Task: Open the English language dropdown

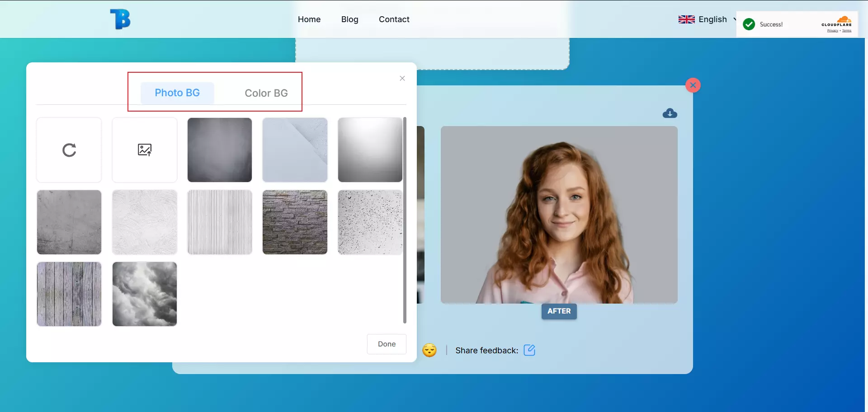Action: point(708,19)
